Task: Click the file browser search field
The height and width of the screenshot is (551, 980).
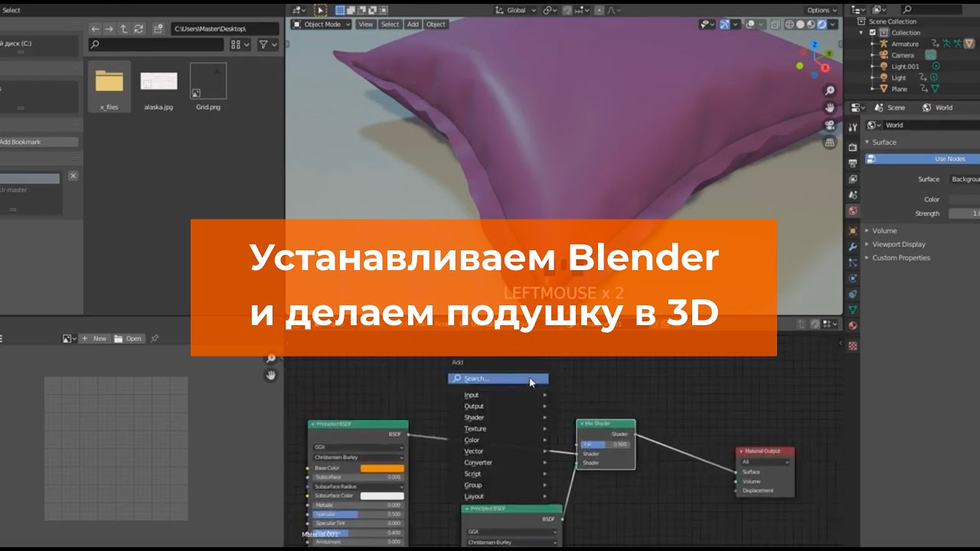Action: pyautogui.click(x=158, y=45)
